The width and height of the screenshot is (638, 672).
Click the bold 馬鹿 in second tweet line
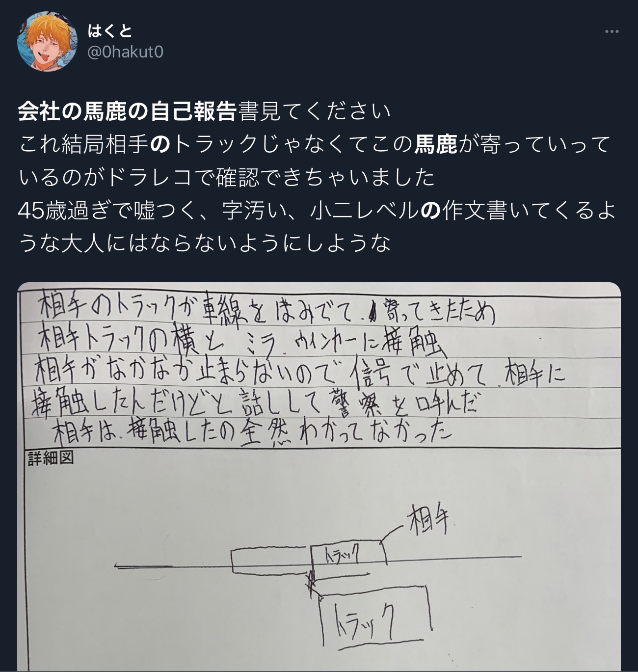[x=436, y=145]
